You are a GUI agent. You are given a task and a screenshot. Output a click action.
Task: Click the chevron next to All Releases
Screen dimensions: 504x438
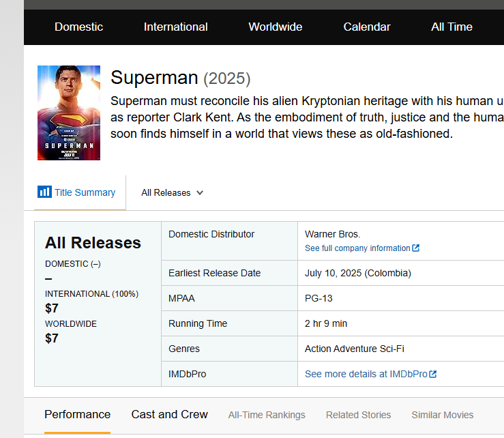click(200, 192)
